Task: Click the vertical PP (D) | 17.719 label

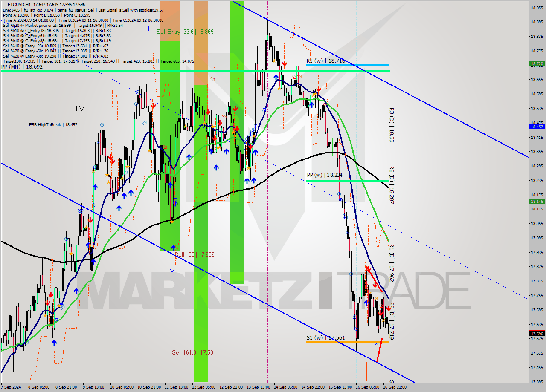Action: point(392,321)
